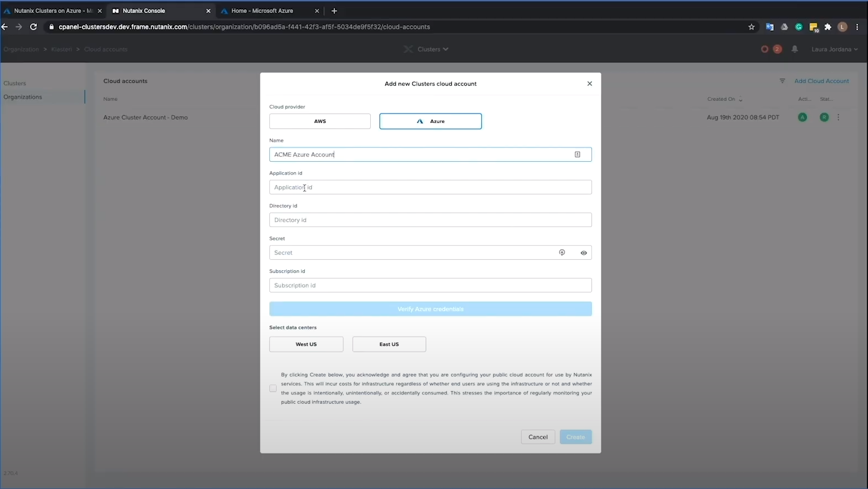The width and height of the screenshot is (868, 489).
Task: Click the green R status icon
Action: [x=825, y=117]
